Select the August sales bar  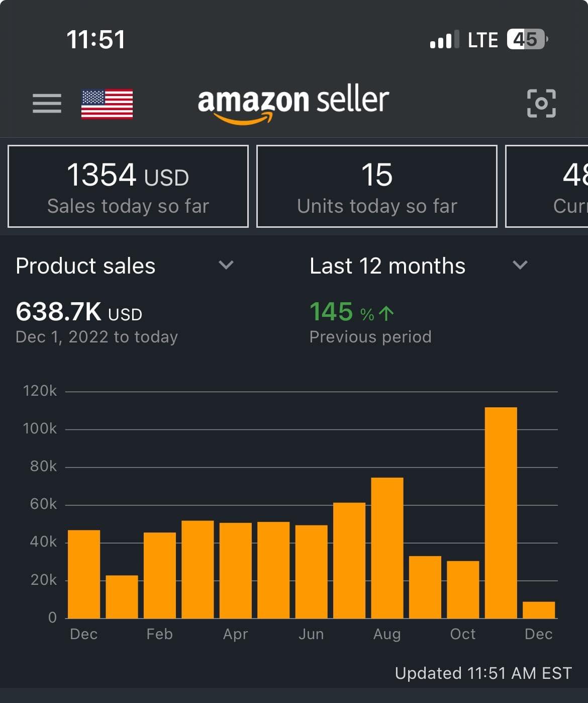click(387, 548)
